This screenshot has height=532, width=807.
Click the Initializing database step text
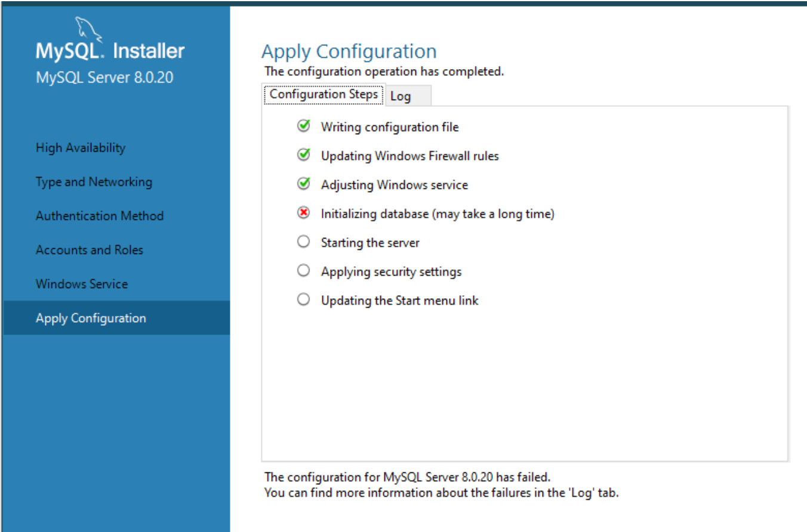(x=438, y=214)
